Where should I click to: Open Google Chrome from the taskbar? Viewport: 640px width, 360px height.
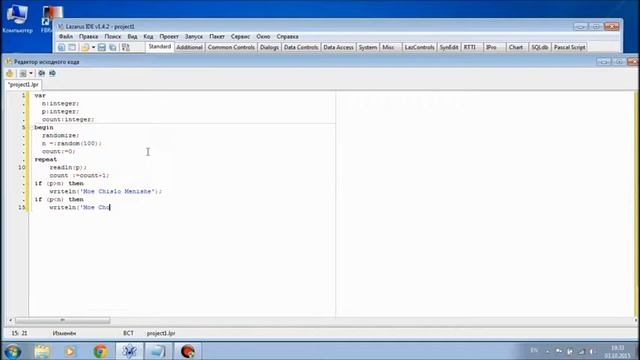pos(100,351)
